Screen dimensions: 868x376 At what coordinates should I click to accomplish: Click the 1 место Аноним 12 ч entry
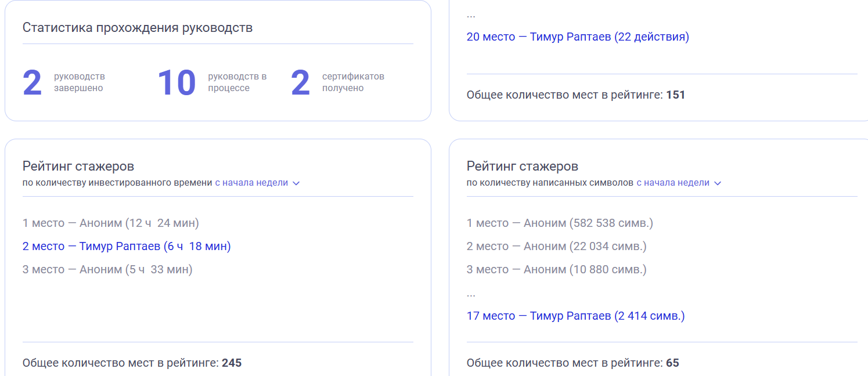pyautogui.click(x=110, y=223)
